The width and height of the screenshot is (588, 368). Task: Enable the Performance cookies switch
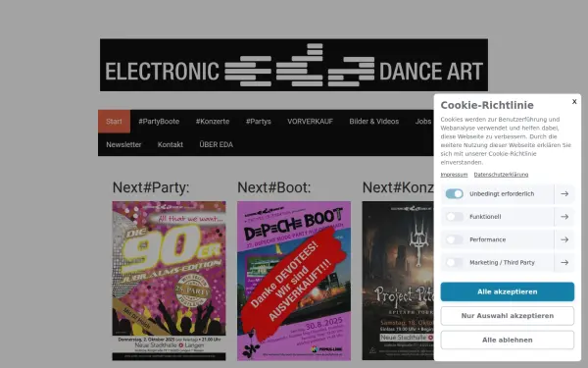[454, 239]
